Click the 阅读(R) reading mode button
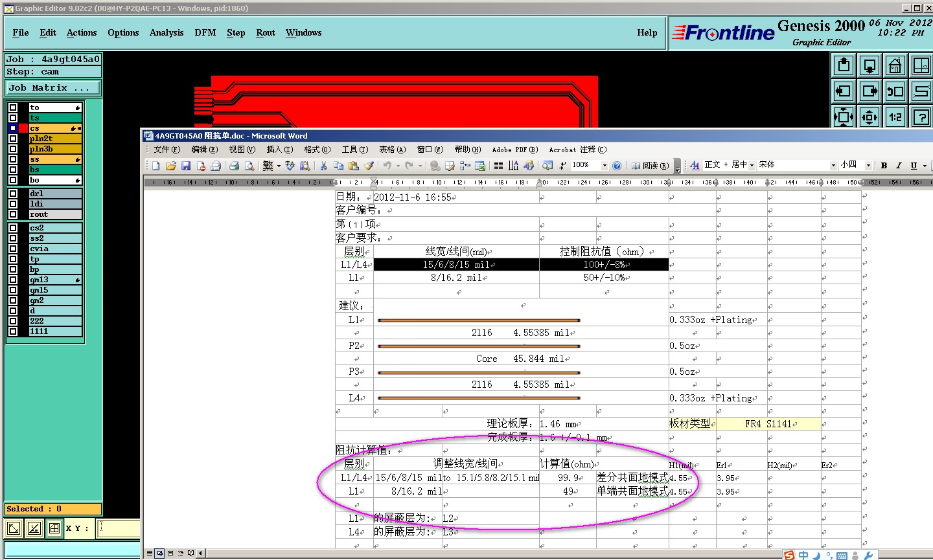 [651, 166]
